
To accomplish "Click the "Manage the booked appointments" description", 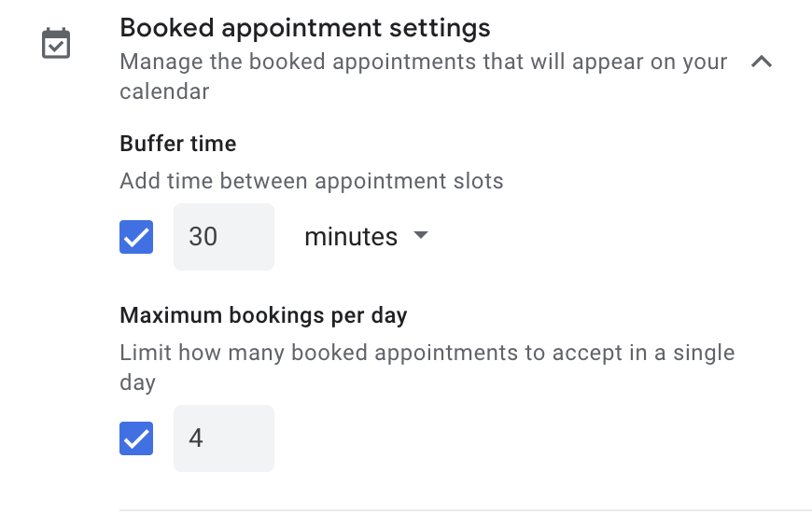I will (x=423, y=63).
